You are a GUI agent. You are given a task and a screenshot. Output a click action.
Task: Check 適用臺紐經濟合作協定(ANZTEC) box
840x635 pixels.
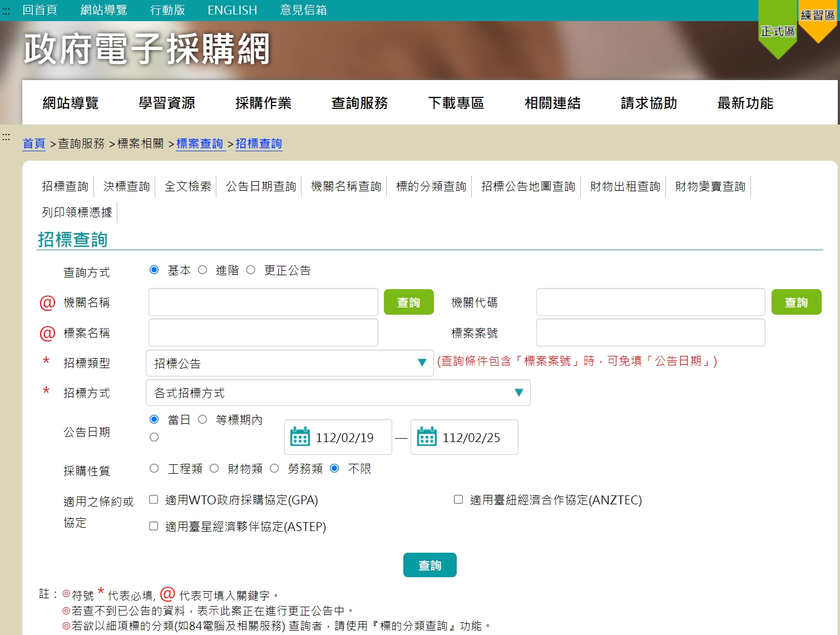(x=458, y=499)
